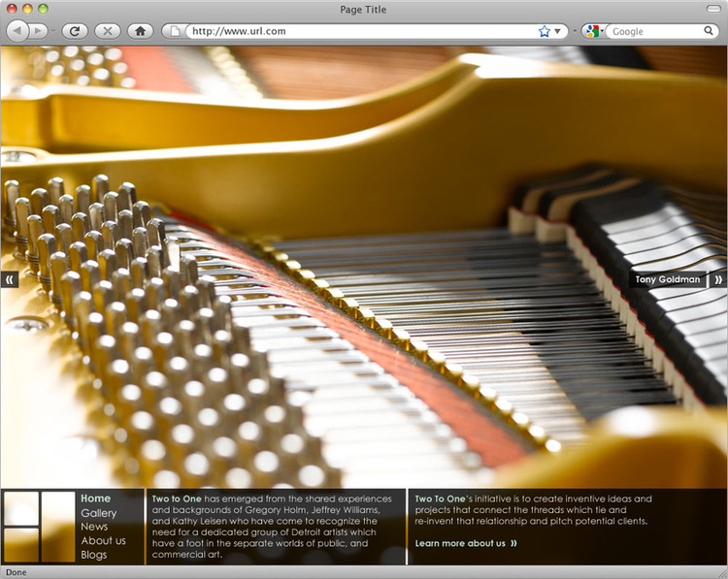Image resolution: width=728 pixels, height=579 pixels.
Task: Go to the News page
Action: click(x=94, y=527)
